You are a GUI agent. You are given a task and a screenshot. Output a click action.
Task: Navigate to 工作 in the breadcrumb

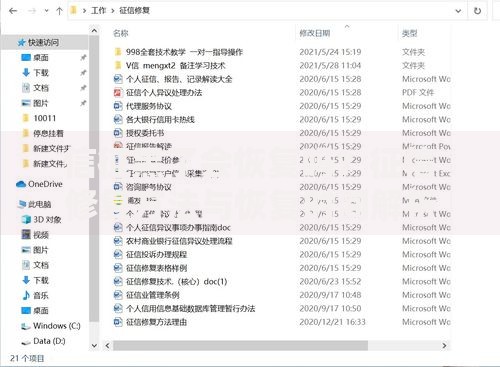[98, 11]
